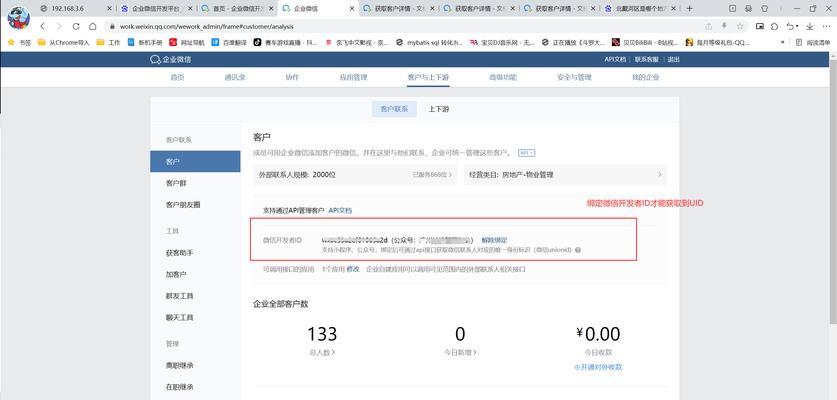This screenshot has height=400, width=837.
Task: Click the share icon in address bar
Action: 708,26
